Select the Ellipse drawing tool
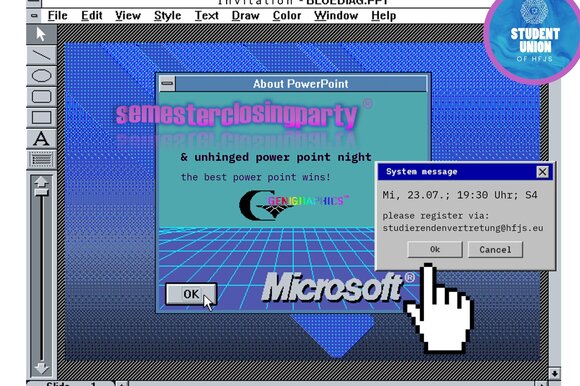This screenshot has height=386, width=580. tap(41, 76)
